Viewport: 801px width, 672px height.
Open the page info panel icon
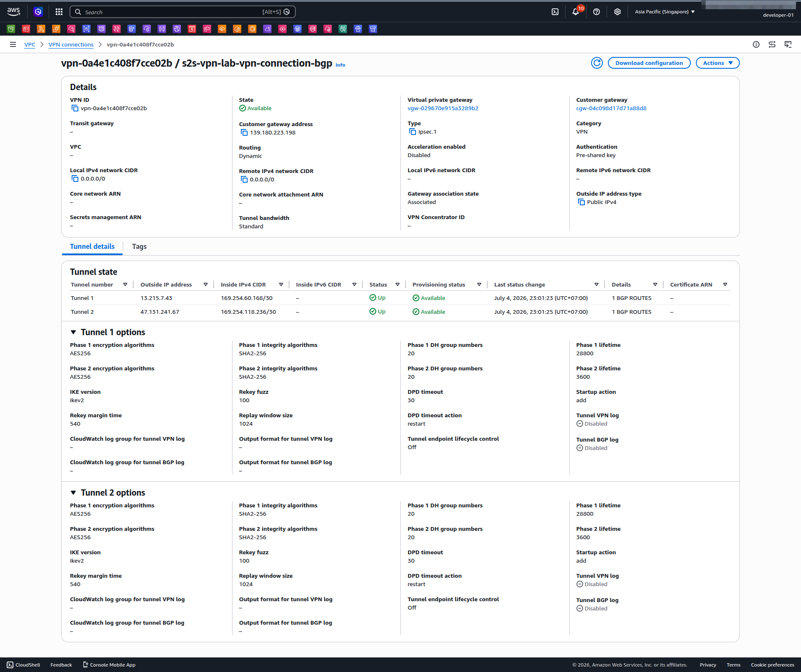756,44
